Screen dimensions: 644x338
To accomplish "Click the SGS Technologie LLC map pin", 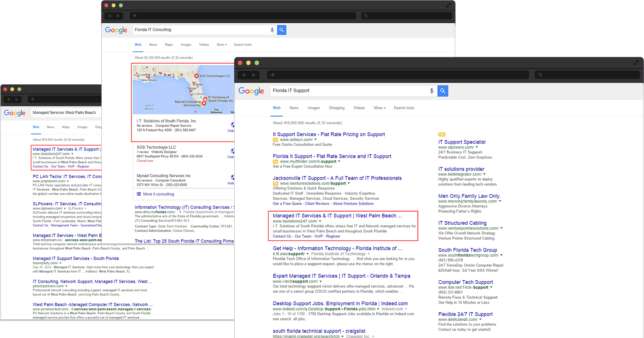I will coord(196,75).
